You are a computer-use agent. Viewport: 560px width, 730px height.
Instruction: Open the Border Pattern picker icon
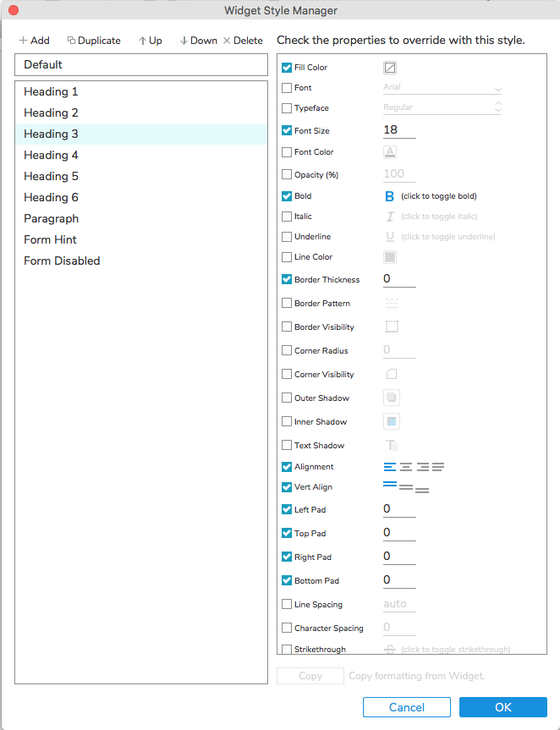click(392, 303)
